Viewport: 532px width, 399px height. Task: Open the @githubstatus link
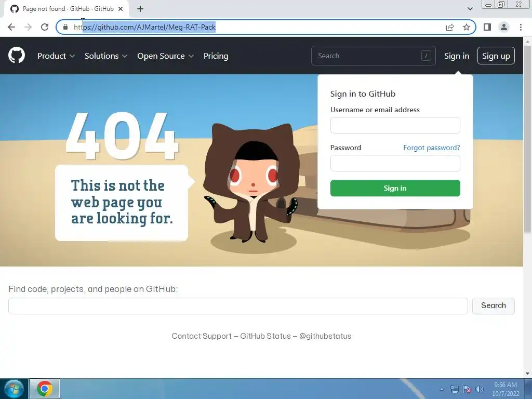point(325,336)
